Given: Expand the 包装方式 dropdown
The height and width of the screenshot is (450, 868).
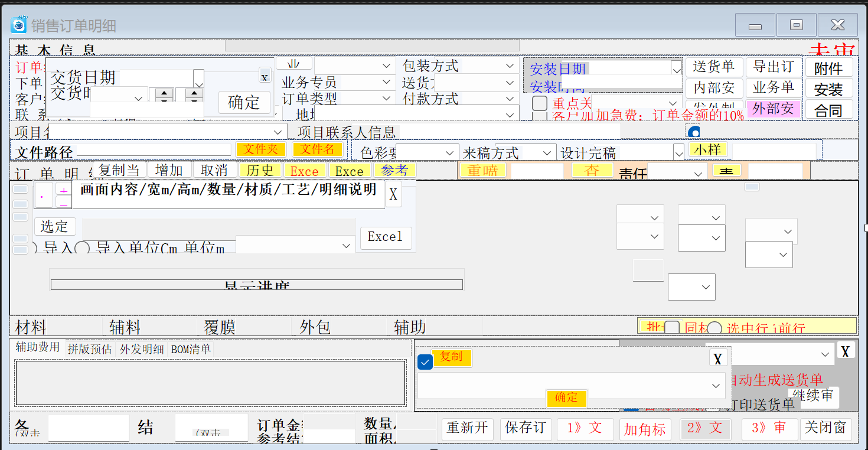Looking at the screenshot, I should click(x=510, y=66).
